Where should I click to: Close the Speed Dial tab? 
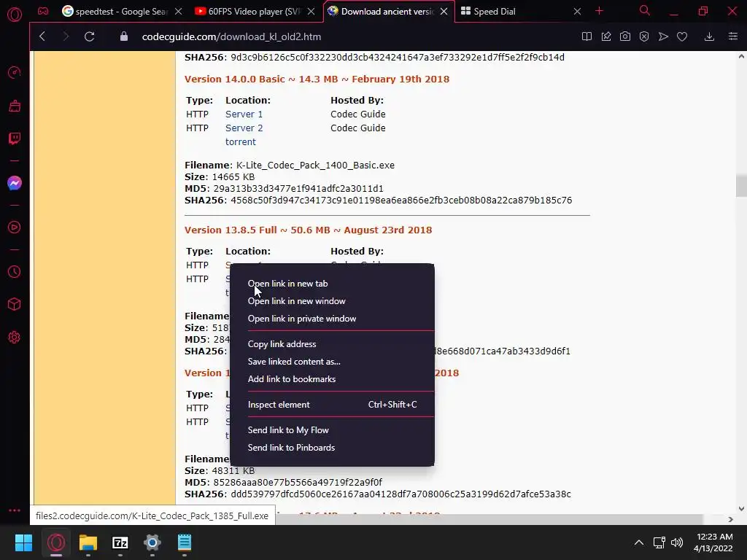[x=577, y=12]
